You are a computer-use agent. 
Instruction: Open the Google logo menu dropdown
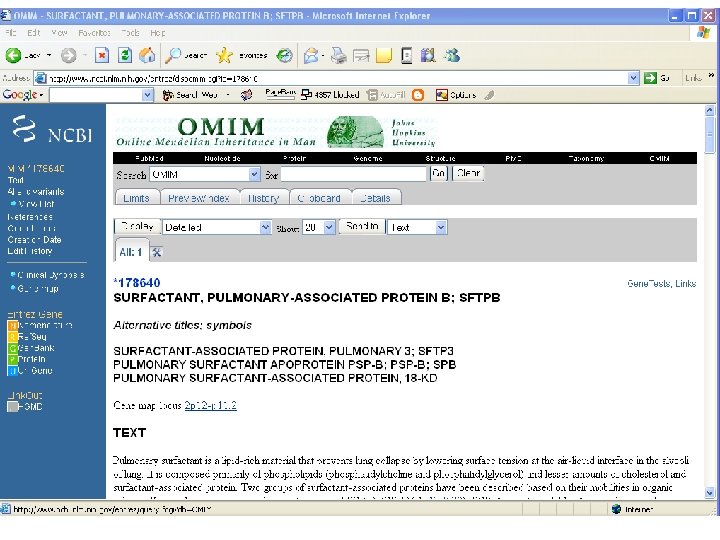pos(41,95)
